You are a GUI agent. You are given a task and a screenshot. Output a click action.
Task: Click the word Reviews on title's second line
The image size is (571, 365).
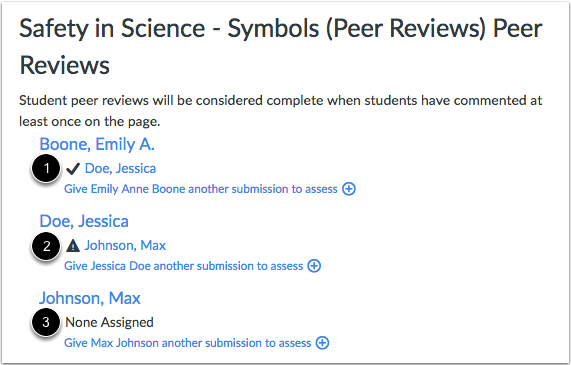64,65
